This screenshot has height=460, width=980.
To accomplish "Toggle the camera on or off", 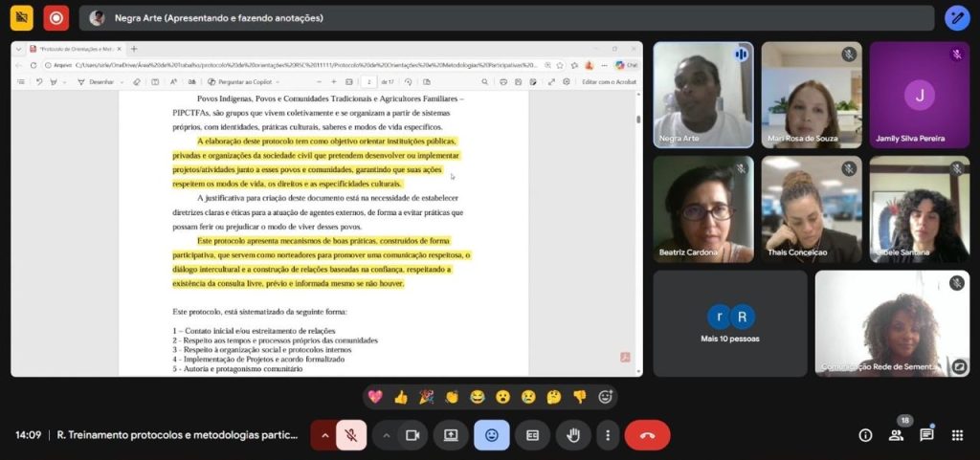I will click(x=412, y=435).
